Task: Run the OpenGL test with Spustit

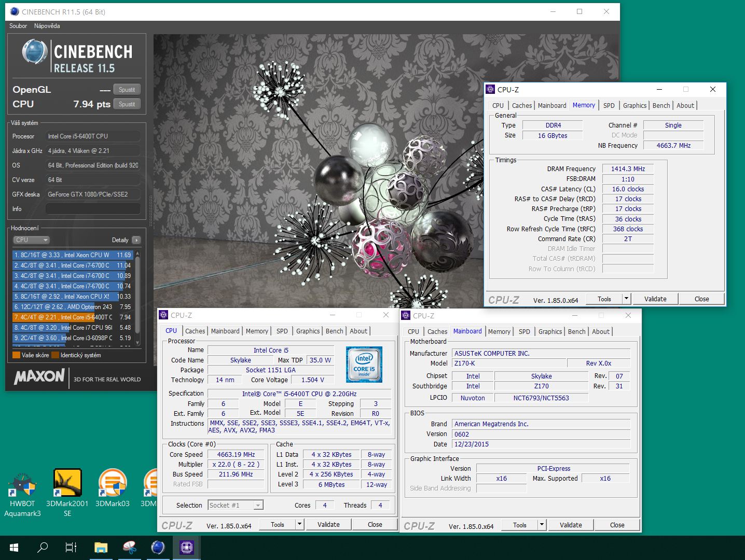Action: (x=127, y=90)
